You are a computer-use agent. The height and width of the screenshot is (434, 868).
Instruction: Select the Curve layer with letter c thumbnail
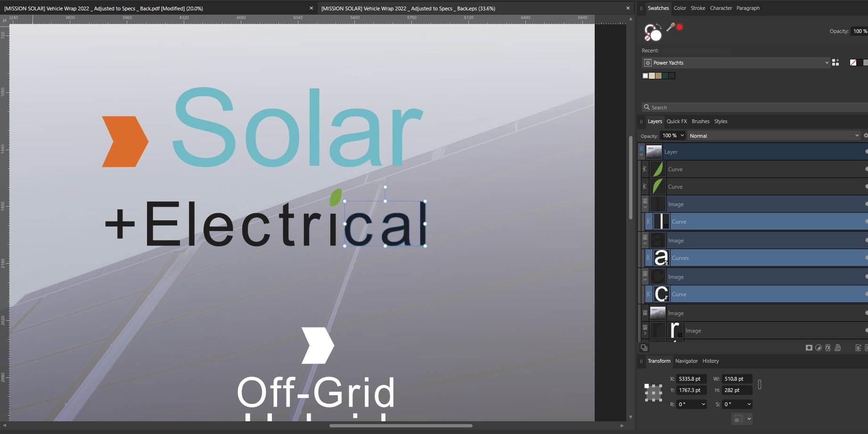coord(755,294)
